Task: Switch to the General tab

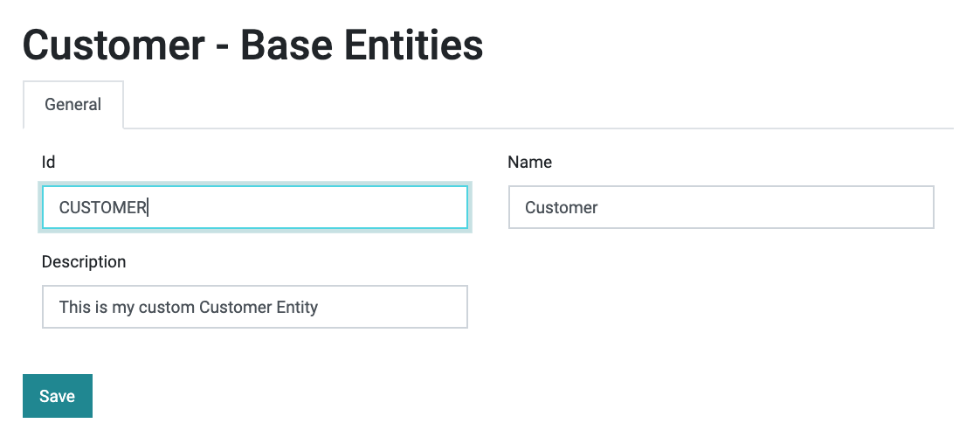Action: (73, 104)
